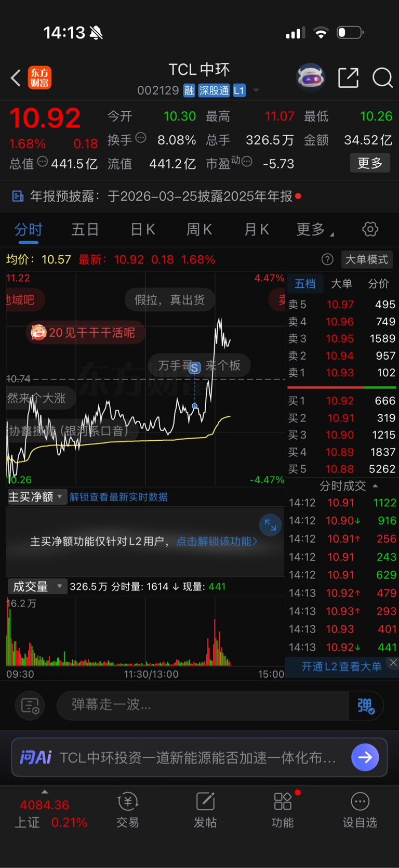Tap the L1 level badge

(x=239, y=90)
